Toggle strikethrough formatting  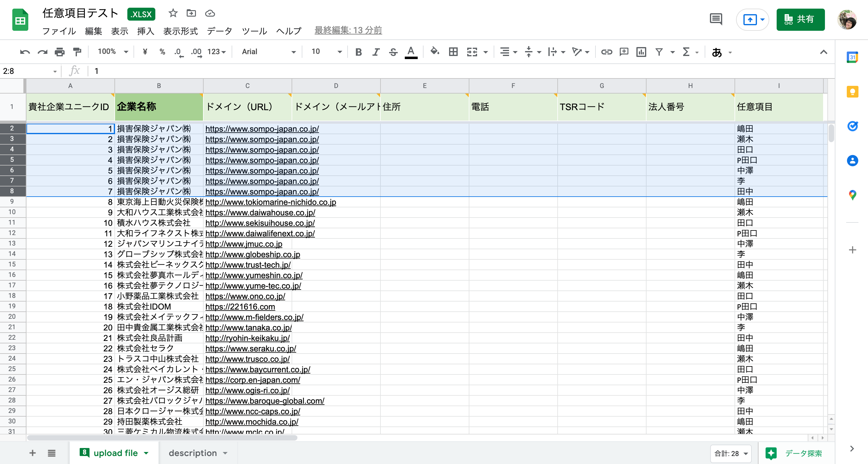[x=393, y=52]
